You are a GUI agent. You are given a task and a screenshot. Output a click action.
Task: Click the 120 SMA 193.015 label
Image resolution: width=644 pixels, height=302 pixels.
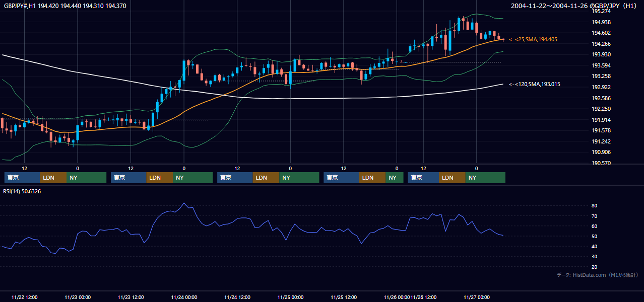(535, 84)
